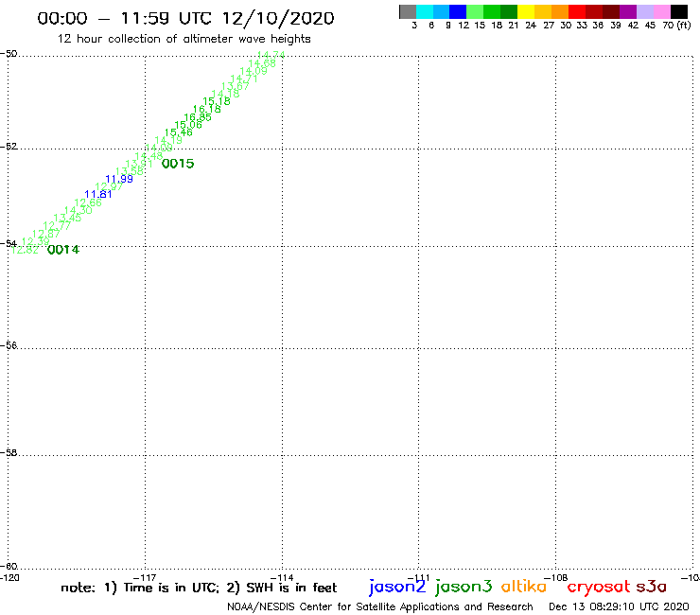This screenshot has width=700, height=615.
Task: Click the -111 longitude axis label
Action: (x=419, y=577)
